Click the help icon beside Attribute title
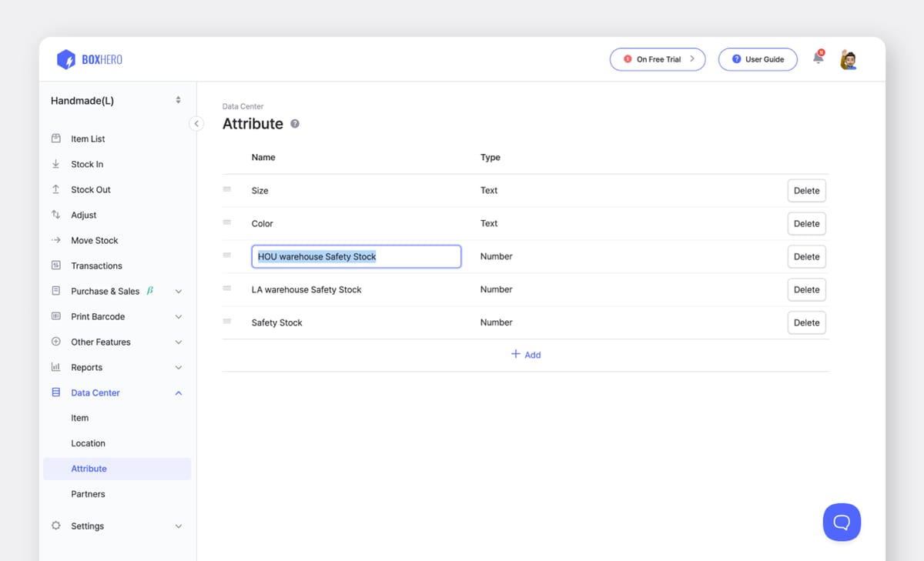Image resolution: width=924 pixels, height=561 pixels. tap(294, 123)
